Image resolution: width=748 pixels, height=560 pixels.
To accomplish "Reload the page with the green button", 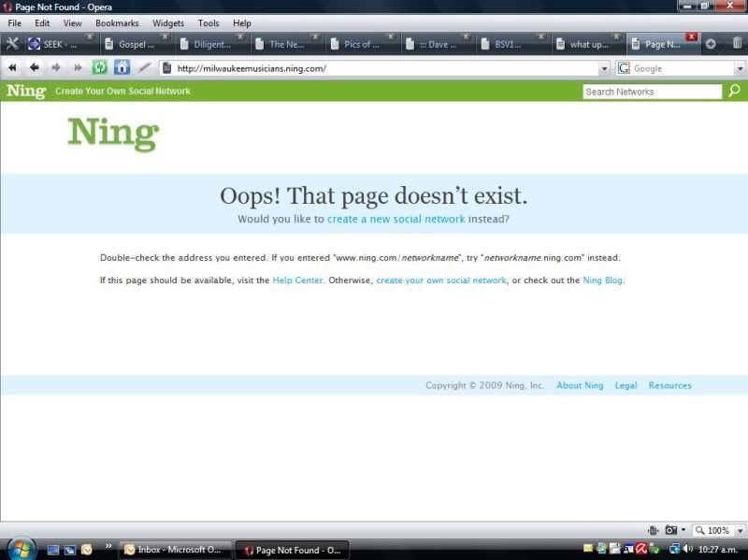I will pos(99,67).
